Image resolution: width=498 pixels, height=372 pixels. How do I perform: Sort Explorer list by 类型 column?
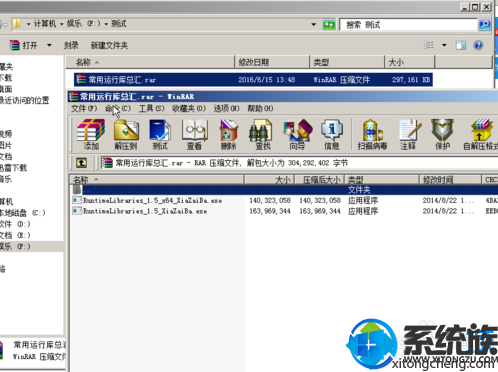click(347, 62)
